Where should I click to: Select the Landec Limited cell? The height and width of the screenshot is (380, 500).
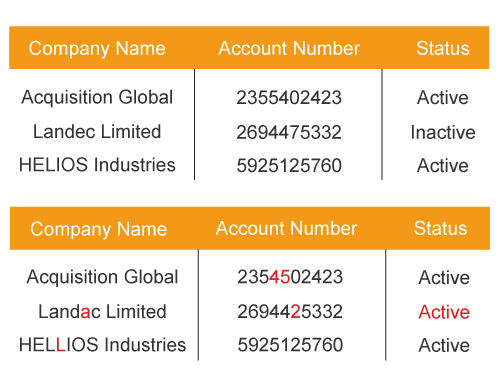click(x=97, y=131)
